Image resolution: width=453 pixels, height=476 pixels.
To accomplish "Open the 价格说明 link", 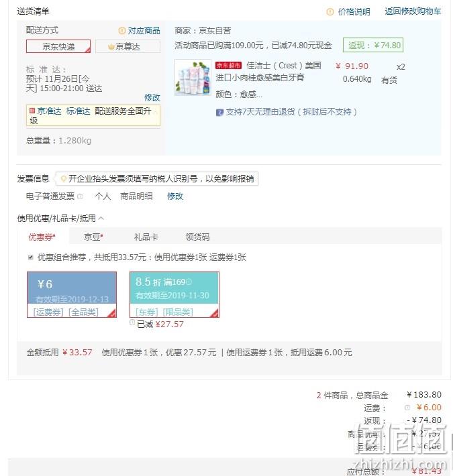I will click(x=354, y=12).
